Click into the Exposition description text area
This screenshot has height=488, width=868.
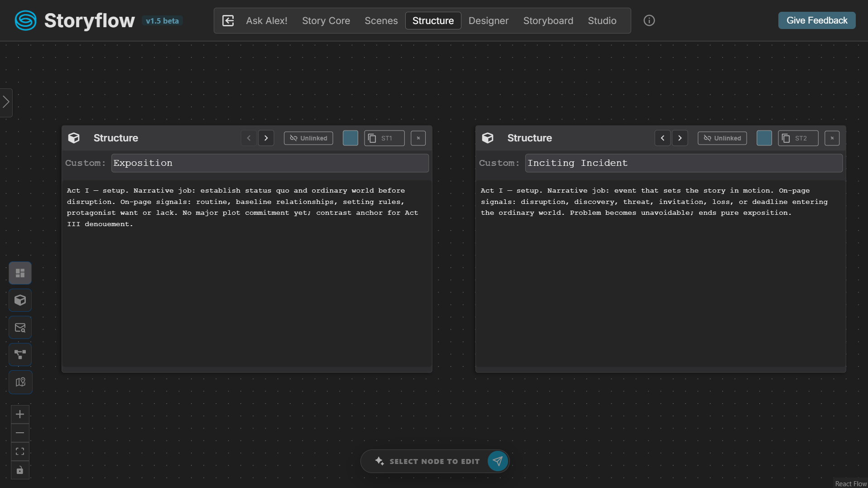click(x=247, y=274)
